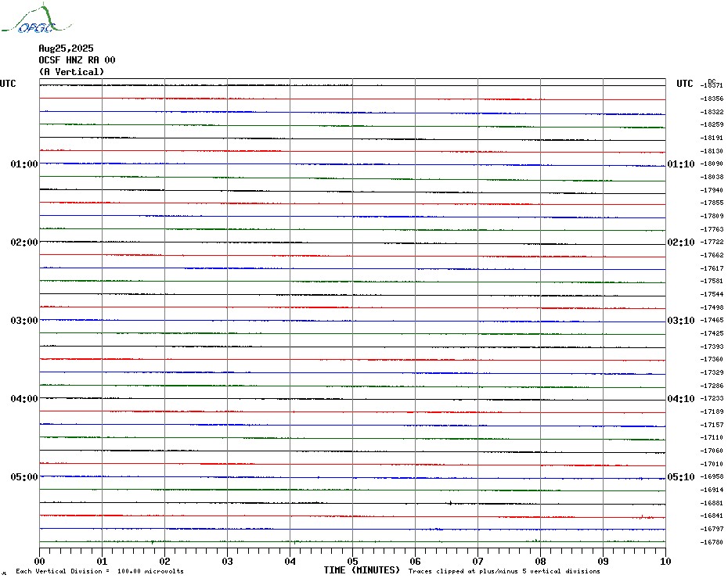Click the 10 minute tick label

(x=665, y=561)
